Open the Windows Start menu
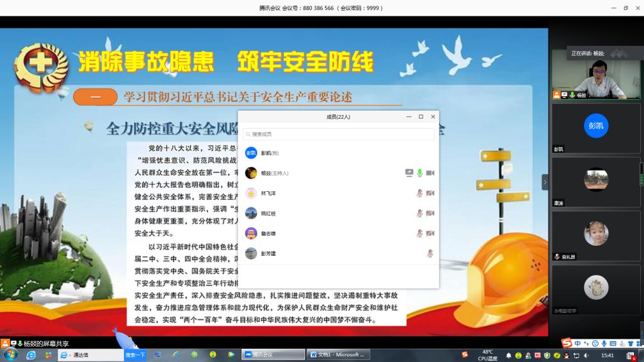Image resolution: width=644 pixels, height=362 pixels. (x=11, y=354)
